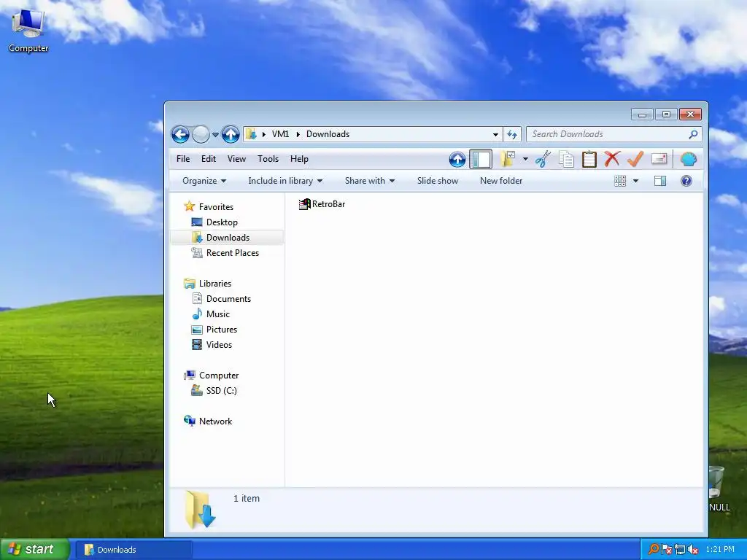Click the network tray icon
Image resolution: width=747 pixels, height=560 pixels.
[679, 550]
